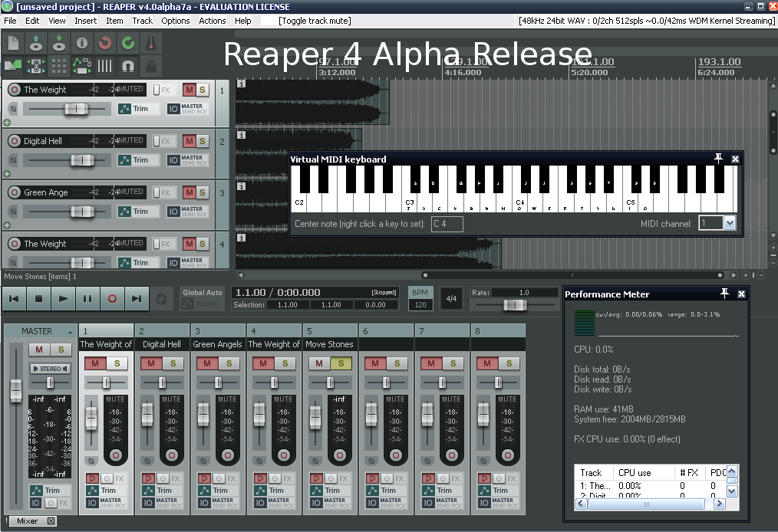The image size is (778, 532).
Task: Pause playback in transport
Action: pyautogui.click(x=87, y=298)
